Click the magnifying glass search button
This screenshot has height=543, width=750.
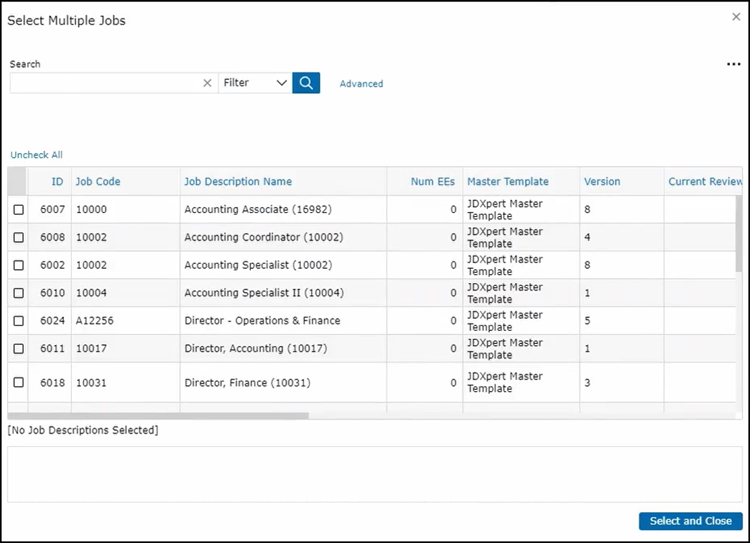point(306,83)
